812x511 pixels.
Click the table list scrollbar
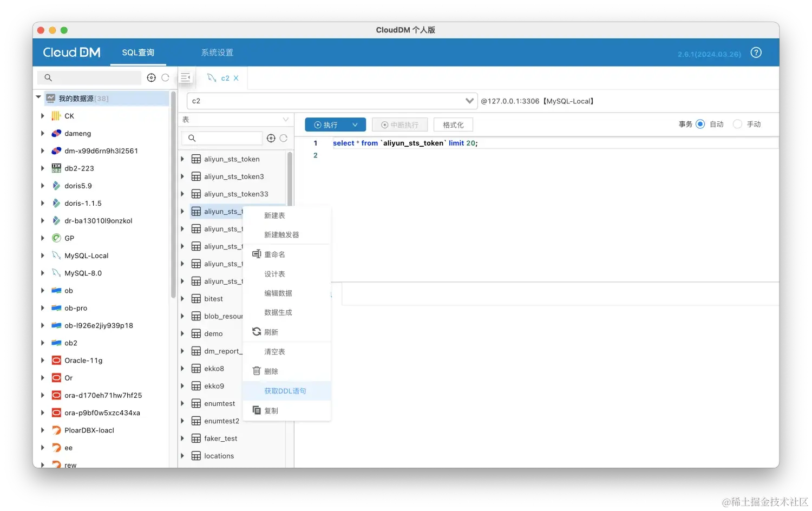click(x=290, y=179)
